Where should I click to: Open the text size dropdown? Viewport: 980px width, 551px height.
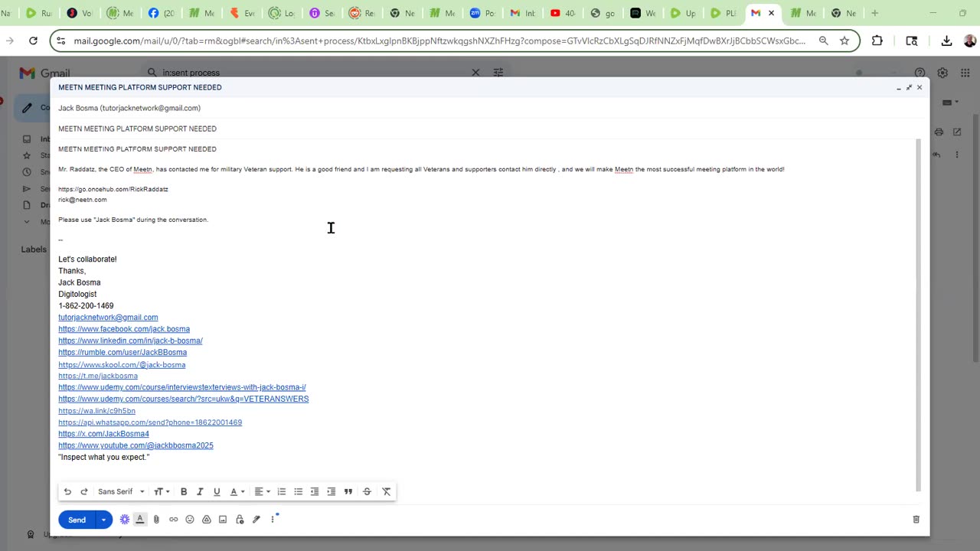pos(162,491)
